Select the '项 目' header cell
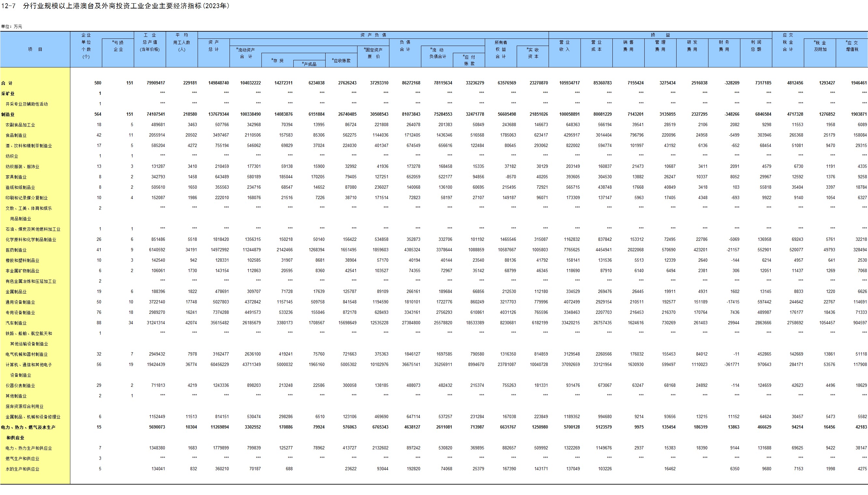 pos(35,49)
